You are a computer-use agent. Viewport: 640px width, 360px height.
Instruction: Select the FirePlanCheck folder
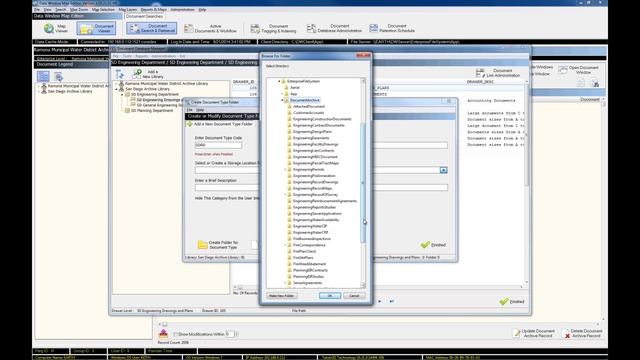[304, 251]
